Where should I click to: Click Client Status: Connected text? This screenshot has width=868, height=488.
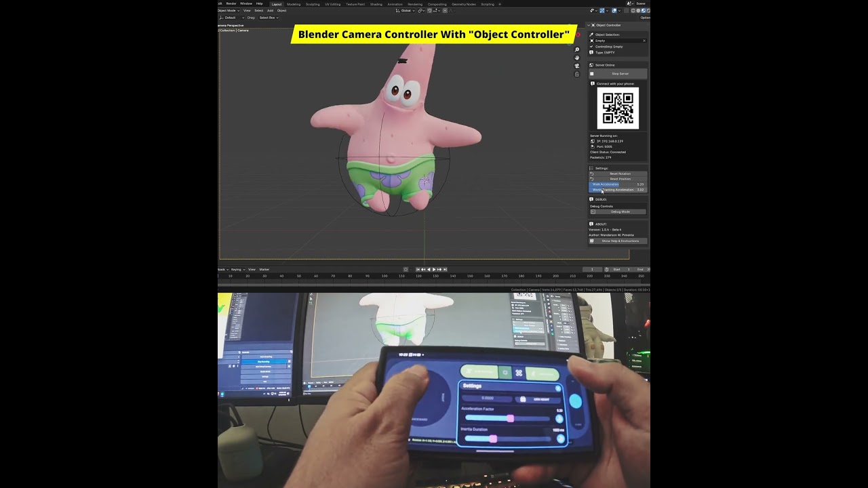coord(608,152)
